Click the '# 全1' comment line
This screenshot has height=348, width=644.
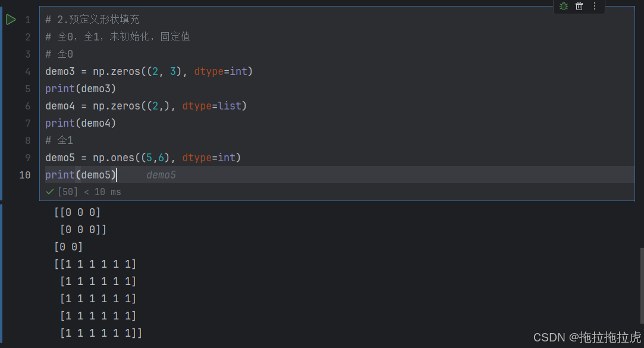click(59, 140)
